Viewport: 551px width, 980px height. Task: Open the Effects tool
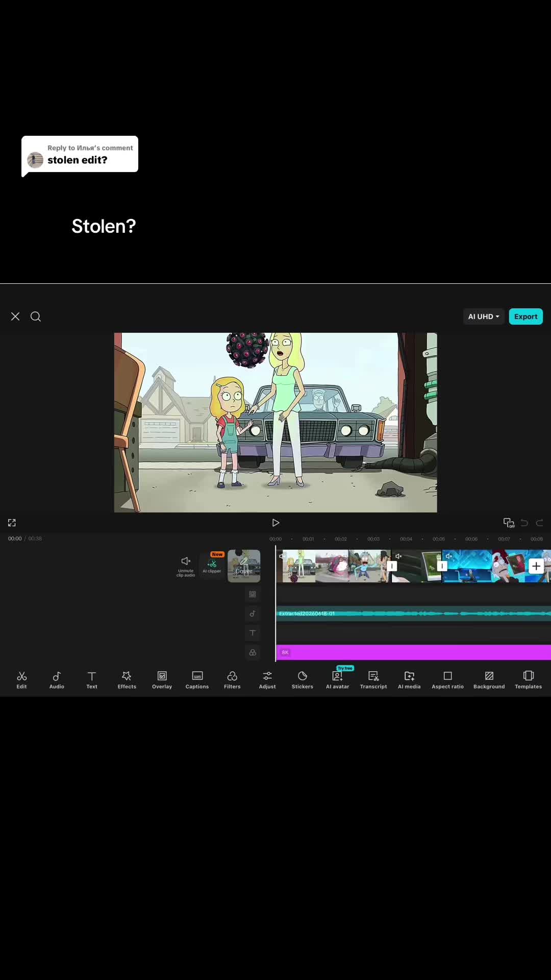pyautogui.click(x=127, y=680)
